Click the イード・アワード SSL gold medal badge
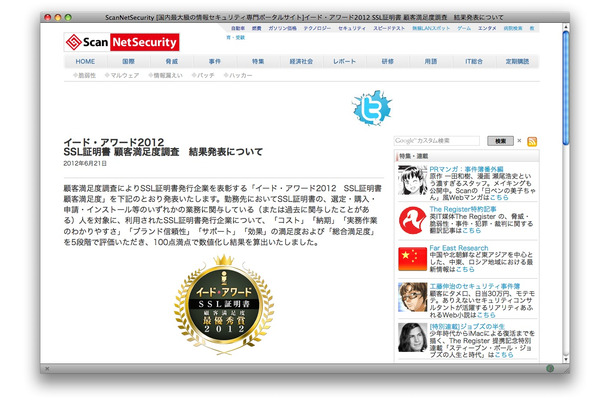This screenshot has width=610, height=400. tap(224, 304)
